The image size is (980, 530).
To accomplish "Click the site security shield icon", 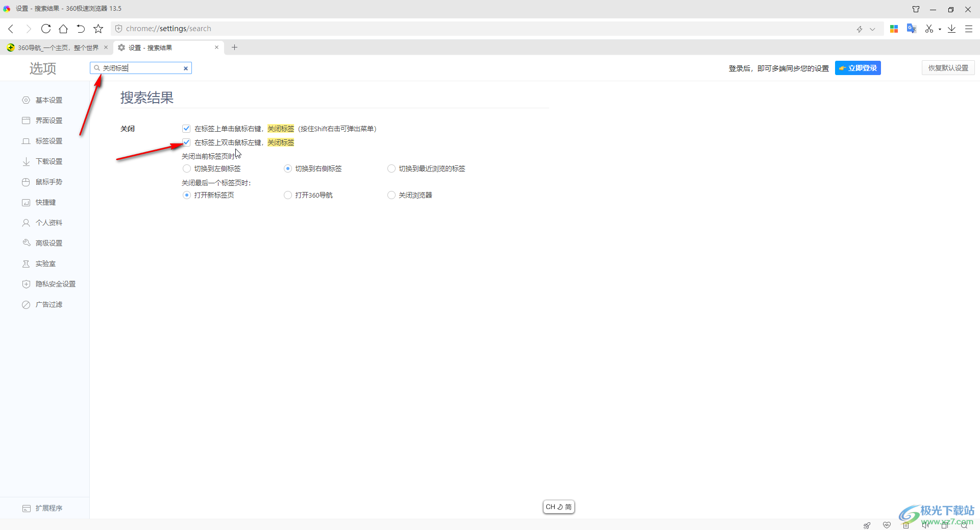I will click(118, 29).
